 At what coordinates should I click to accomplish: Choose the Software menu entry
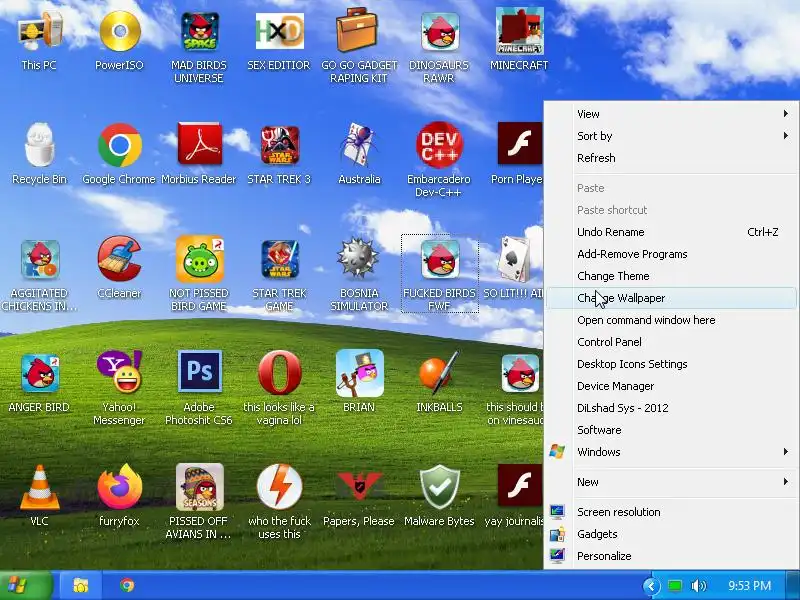671,430
